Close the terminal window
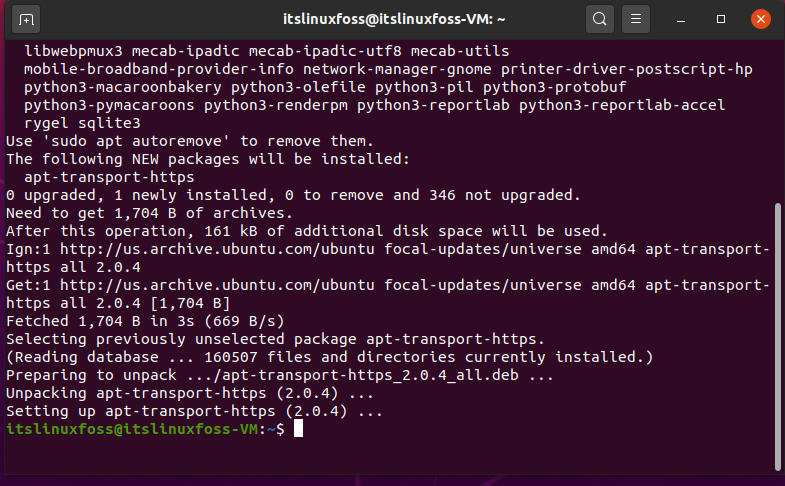 760,20
